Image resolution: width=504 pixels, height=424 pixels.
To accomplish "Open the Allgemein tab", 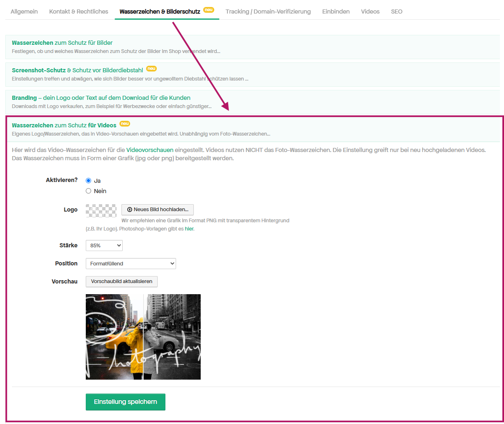I will [24, 12].
